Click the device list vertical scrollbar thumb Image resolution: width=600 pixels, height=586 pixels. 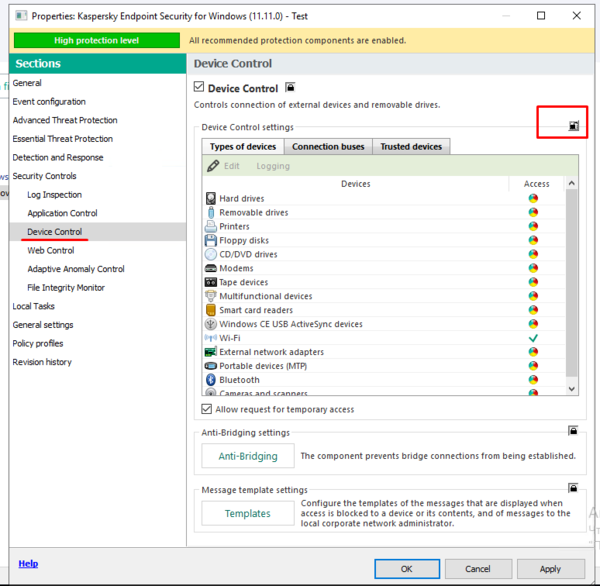[572, 283]
